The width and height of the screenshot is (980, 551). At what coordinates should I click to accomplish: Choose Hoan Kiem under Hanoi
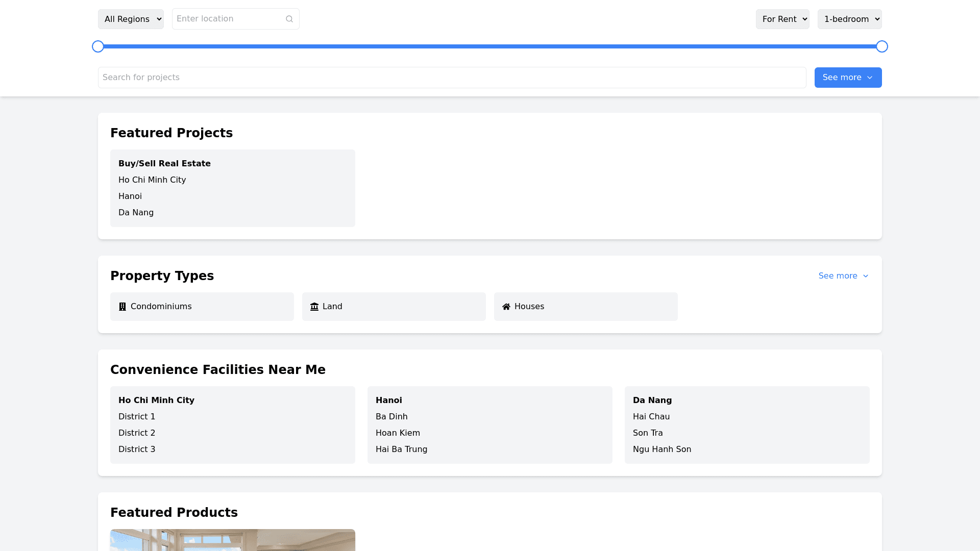pos(398,433)
